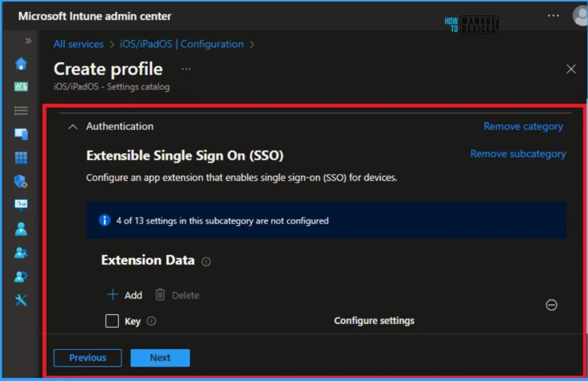Open Troubleshooting tools icon in sidebar
588x381 pixels.
21,301
